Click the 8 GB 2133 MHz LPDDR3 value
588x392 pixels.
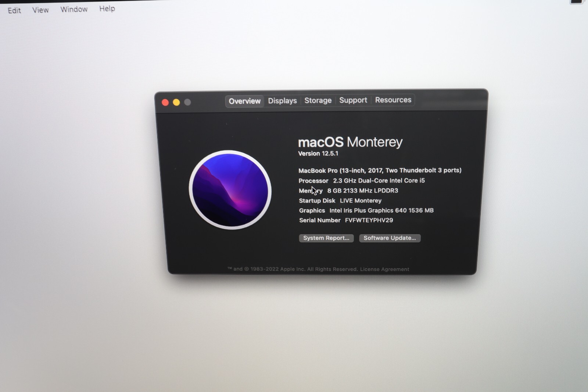click(363, 190)
